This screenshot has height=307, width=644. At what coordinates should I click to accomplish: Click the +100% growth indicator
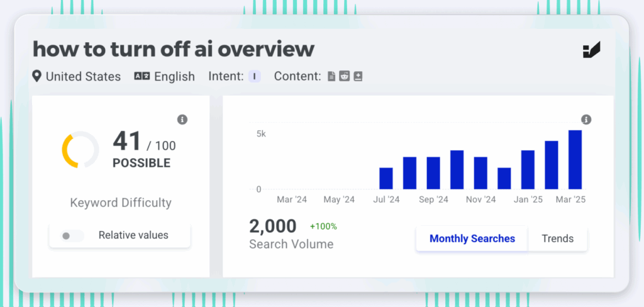323,226
